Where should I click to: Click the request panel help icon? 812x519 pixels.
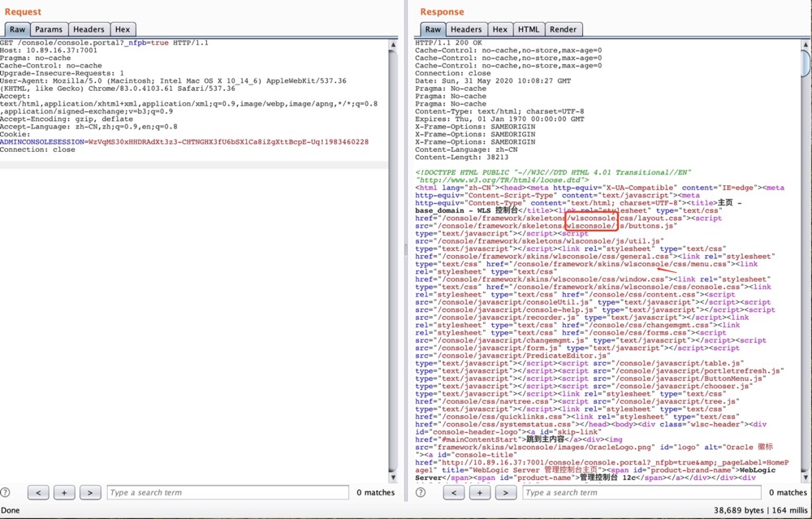pos(6,492)
